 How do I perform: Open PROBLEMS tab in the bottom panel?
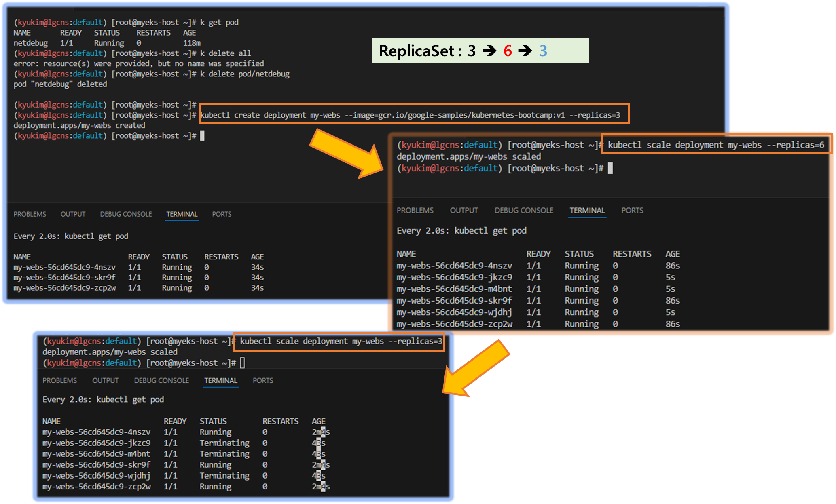59,381
